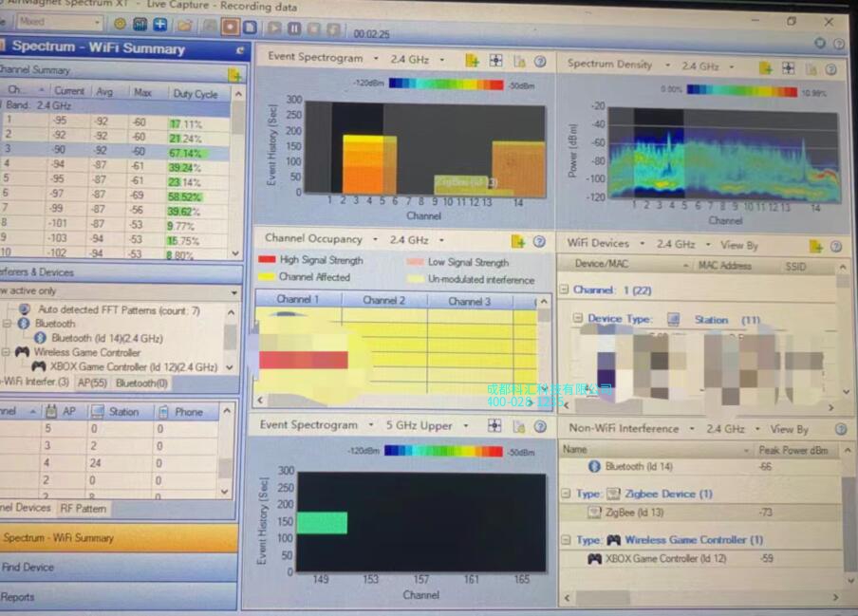
Task: Open help for WiFi Devices panel
Action: coord(835,247)
